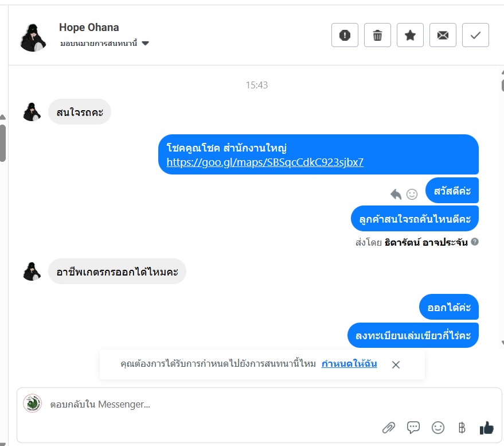Expand the มอบหมายการสนทนานี้ assignment dropdown
This screenshot has width=504, height=446.
(145, 43)
